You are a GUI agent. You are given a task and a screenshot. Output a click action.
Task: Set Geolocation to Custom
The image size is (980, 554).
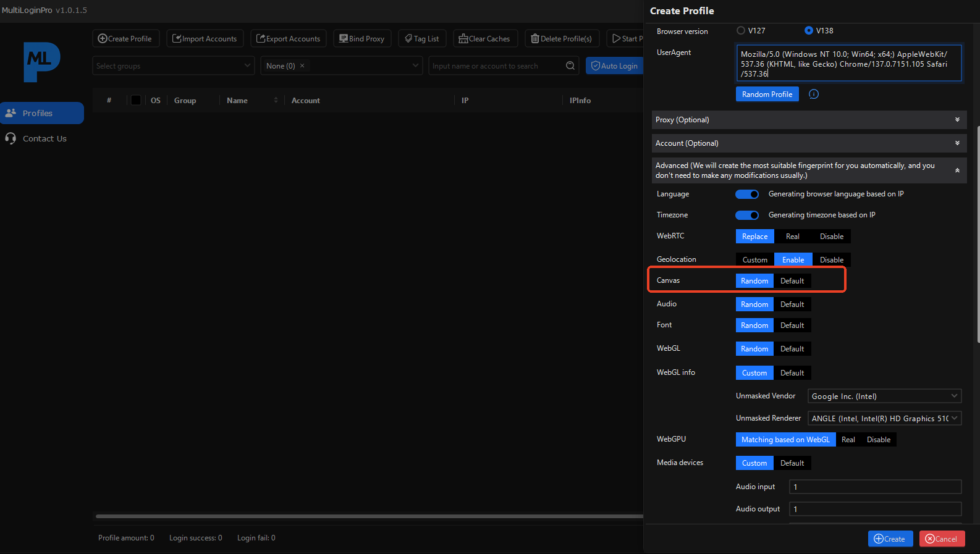pyautogui.click(x=754, y=259)
